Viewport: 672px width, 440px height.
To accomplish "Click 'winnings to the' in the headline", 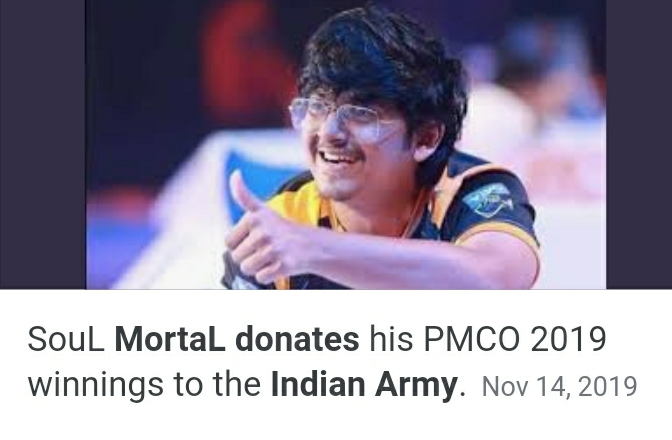I will pos(144,384).
